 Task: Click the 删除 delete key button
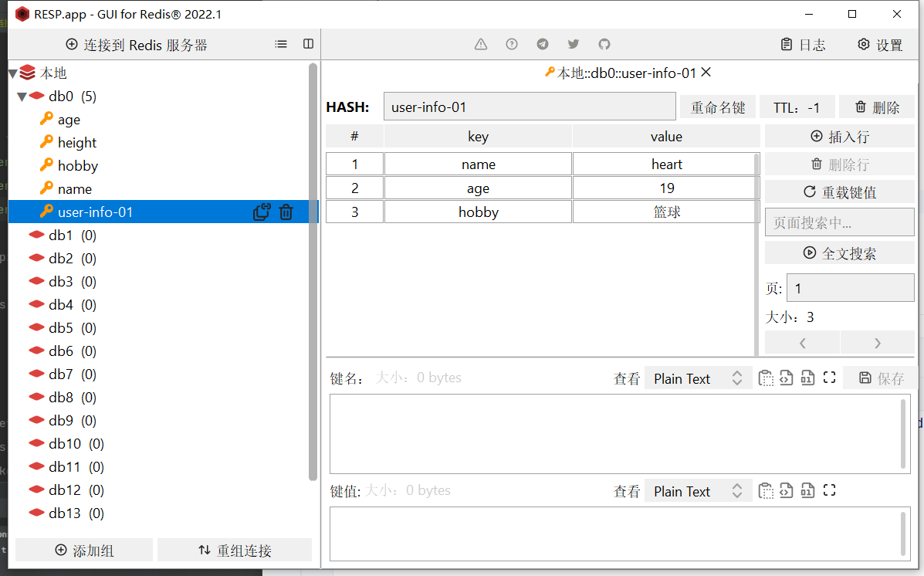coord(877,107)
